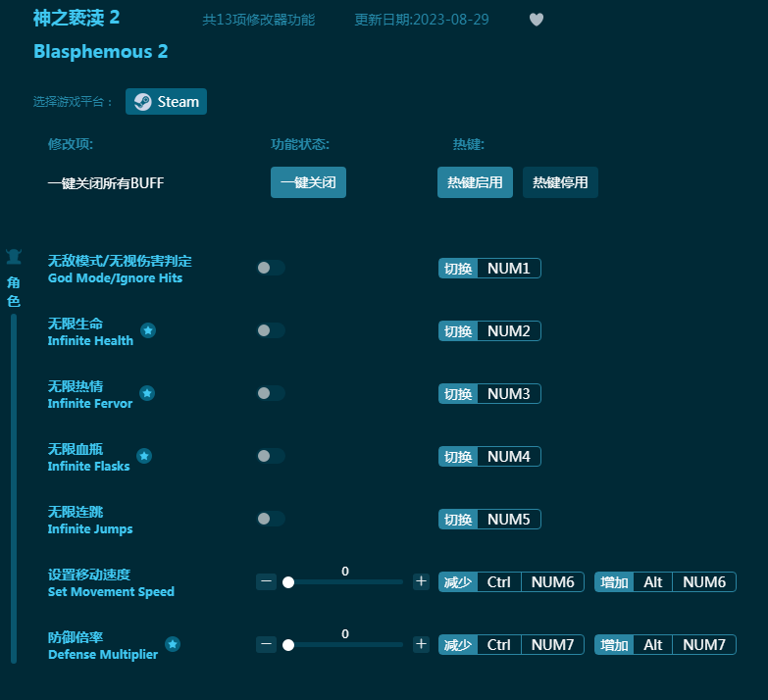768x700 pixels.
Task: Click the 角色 category vertical scrollbar
Action: [x=14, y=488]
